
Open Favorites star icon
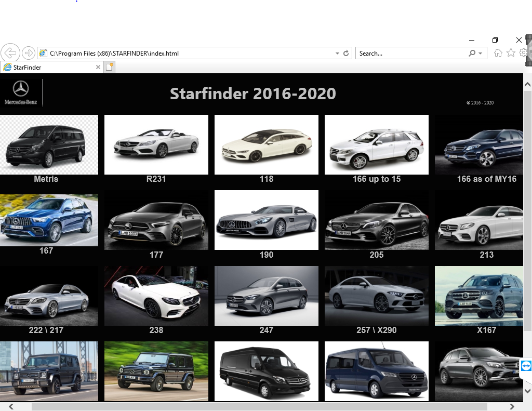tap(511, 53)
